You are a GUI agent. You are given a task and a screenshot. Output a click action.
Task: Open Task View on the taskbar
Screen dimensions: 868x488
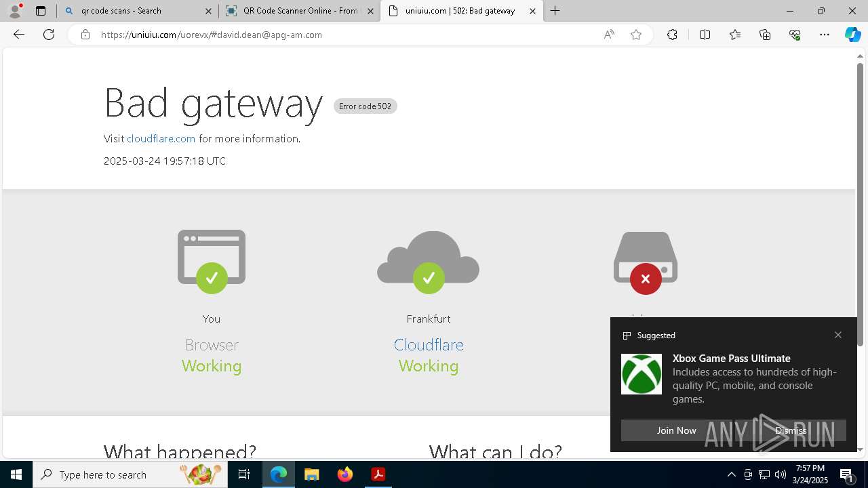pos(244,474)
